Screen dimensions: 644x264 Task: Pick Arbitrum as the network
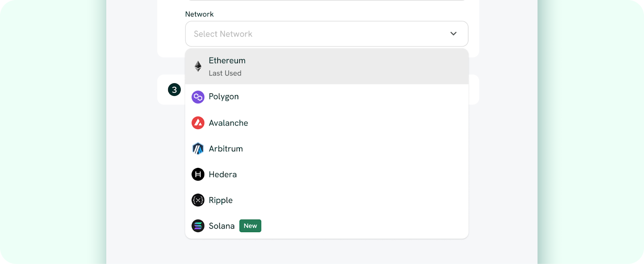327,148
